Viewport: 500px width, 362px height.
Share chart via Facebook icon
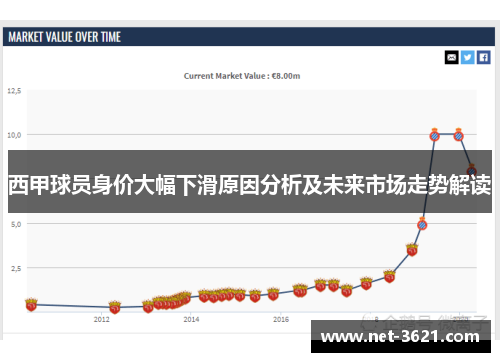pyautogui.click(x=484, y=57)
